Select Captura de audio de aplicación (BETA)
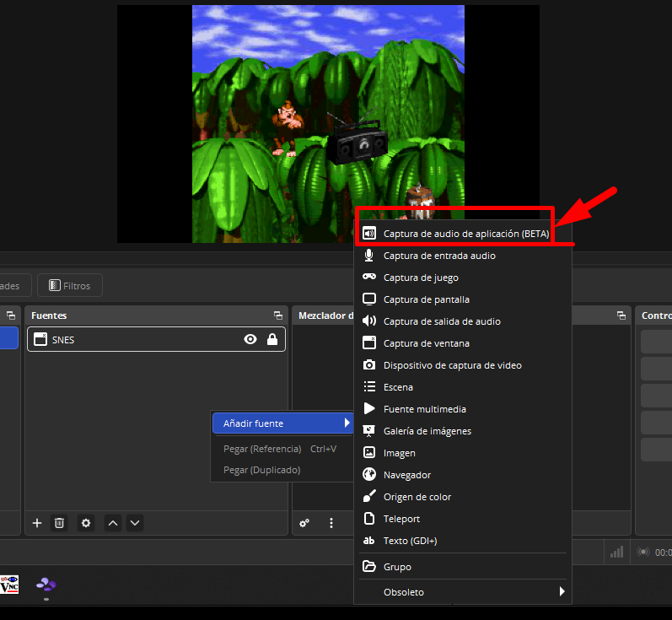The width and height of the screenshot is (672, 620). 465,234
